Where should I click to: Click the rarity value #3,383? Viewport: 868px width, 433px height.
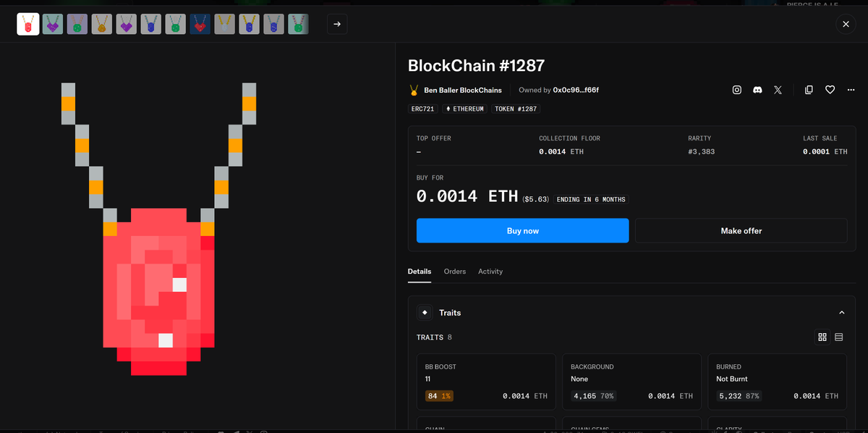pyautogui.click(x=702, y=152)
